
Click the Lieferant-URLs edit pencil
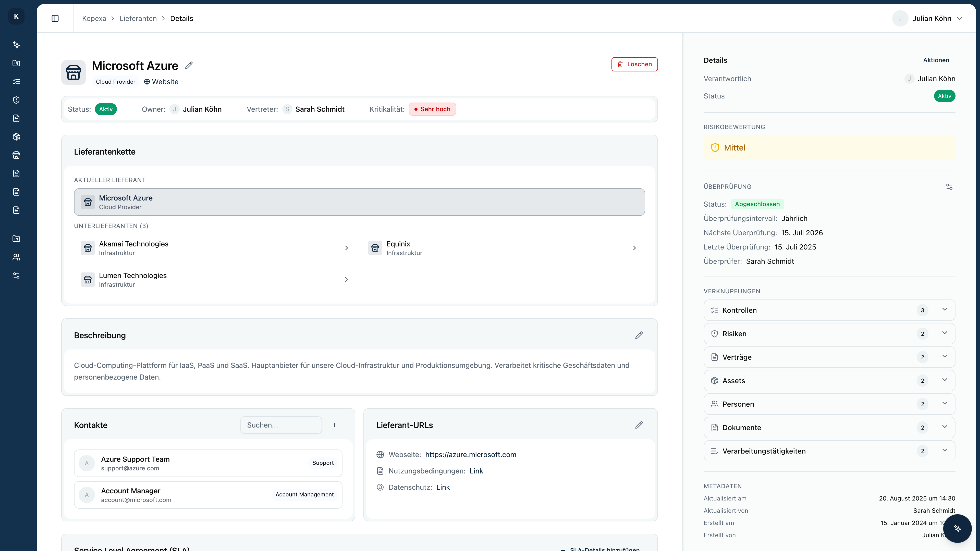point(639,425)
